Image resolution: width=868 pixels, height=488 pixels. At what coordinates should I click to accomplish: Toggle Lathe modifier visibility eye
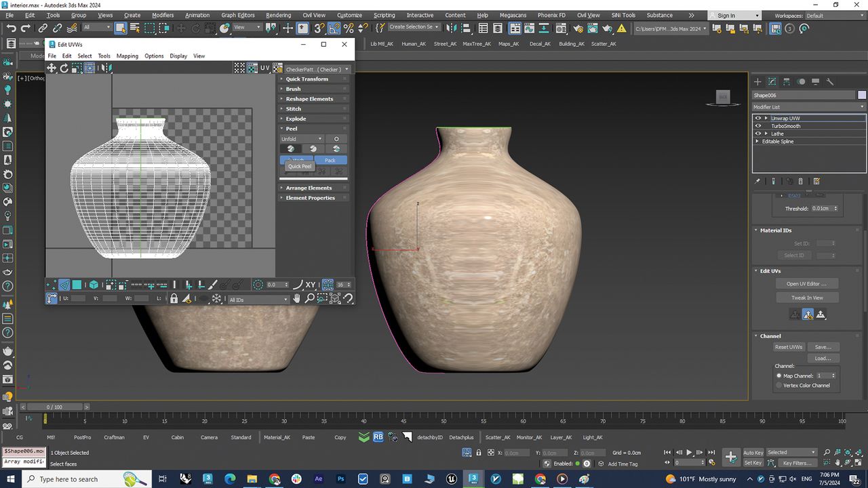tap(758, 134)
